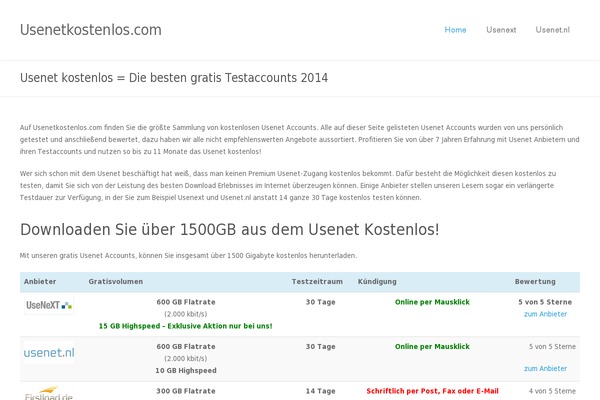The height and width of the screenshot is (400, 600).
Task: Click heading 'Die besten gratis Testaccounts 2014'
Action: [x=228, y=78]
